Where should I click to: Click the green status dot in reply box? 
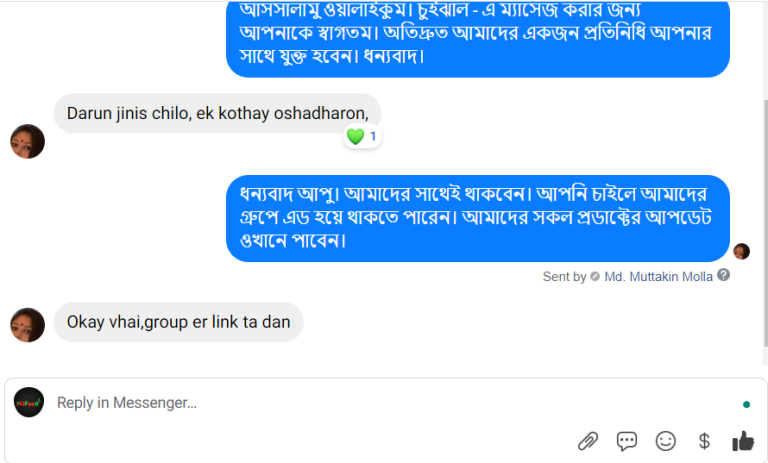746,405
